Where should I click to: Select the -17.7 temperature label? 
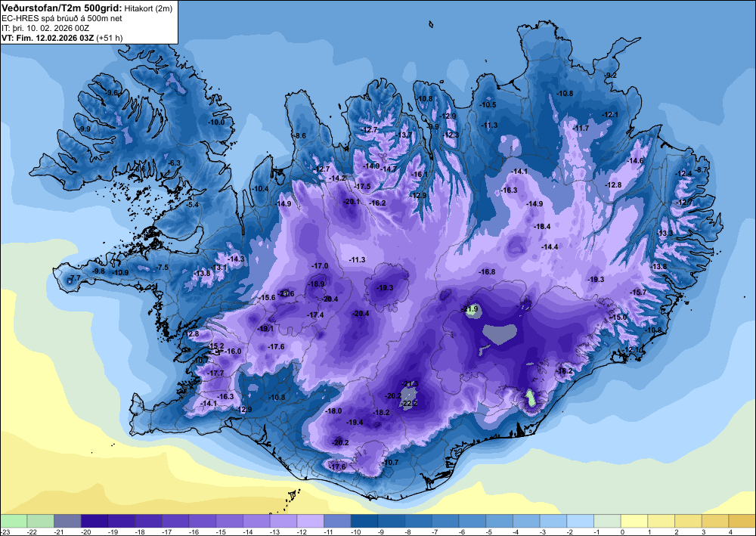pyautogui.click(x=216, y=373)
